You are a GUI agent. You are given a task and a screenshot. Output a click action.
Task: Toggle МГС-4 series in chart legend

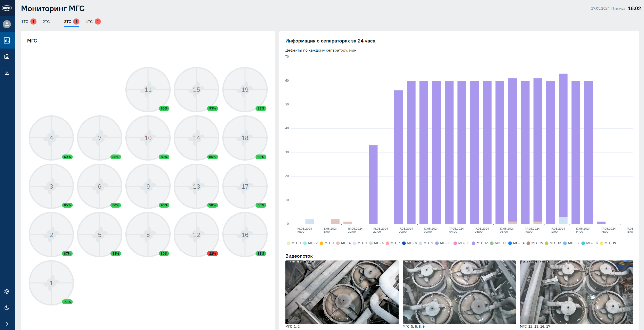tap(343, 243)
